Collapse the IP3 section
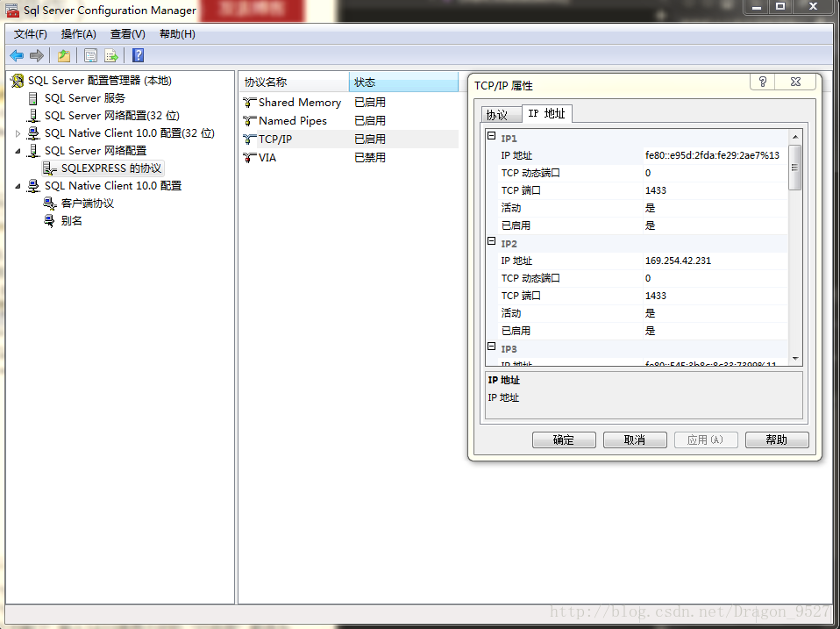This screenshot has height=629, width=840. [491, 347]
